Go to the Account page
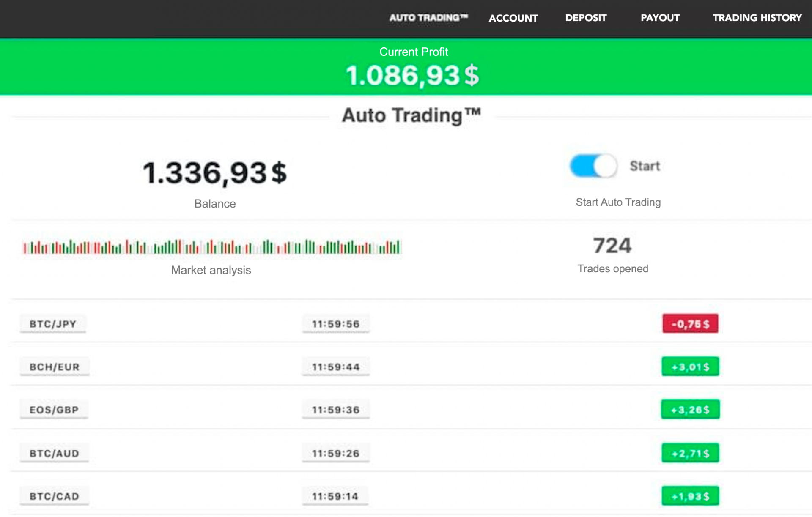 (x=513, y=18)
